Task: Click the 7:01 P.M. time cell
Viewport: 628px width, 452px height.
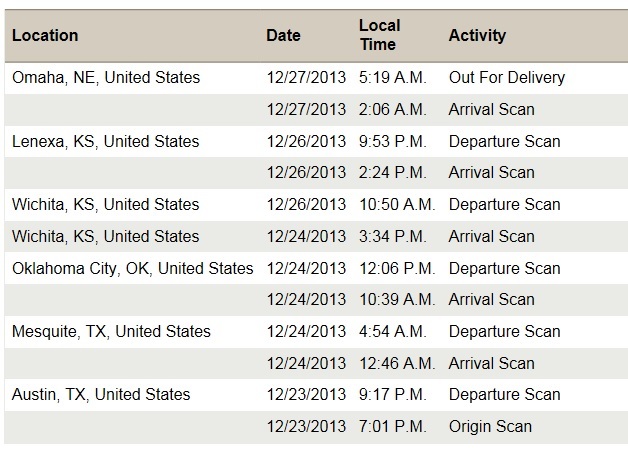Action: click(x=392, y=426)
